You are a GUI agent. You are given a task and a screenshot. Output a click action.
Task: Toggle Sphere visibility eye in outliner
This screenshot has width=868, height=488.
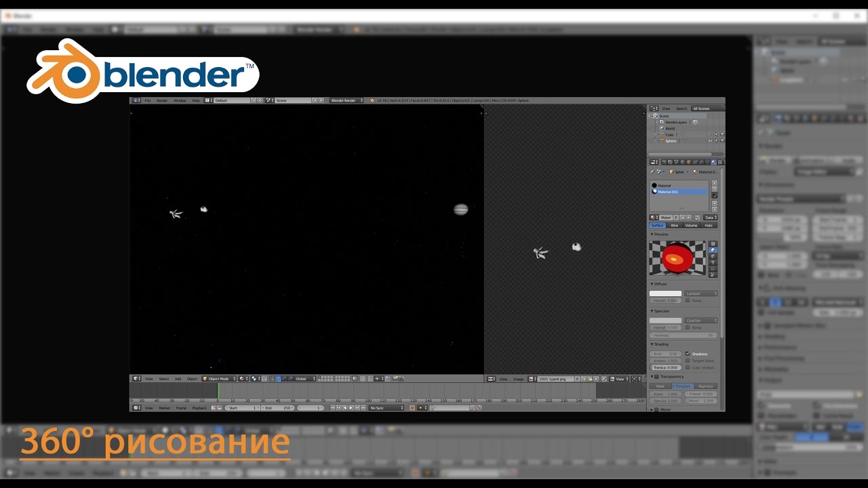710,141
